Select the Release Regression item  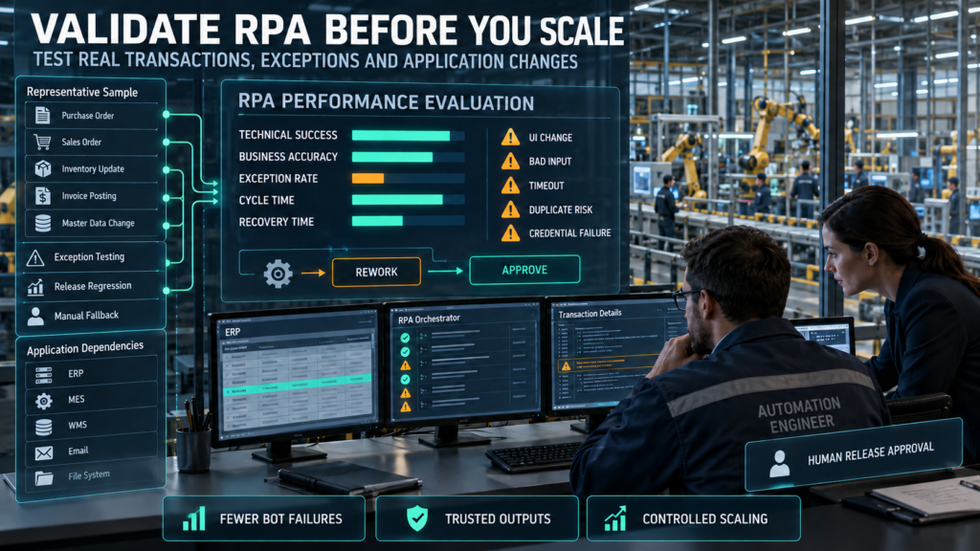(91, 287)
